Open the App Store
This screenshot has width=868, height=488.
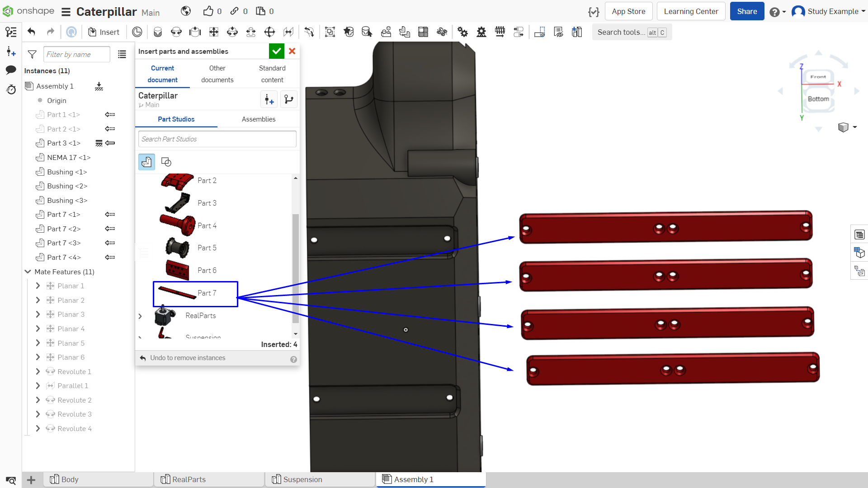(x=628, y=11)
